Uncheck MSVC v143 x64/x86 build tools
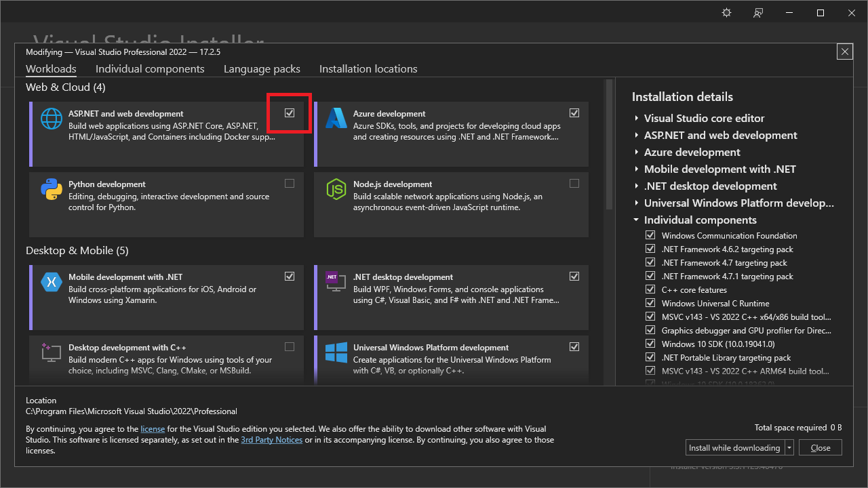Viewport: 868px width, 488px height. click(x=650, y=317)
